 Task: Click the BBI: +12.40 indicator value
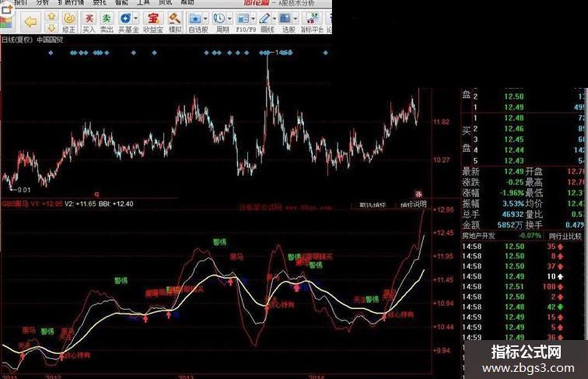tap(116, 204)
